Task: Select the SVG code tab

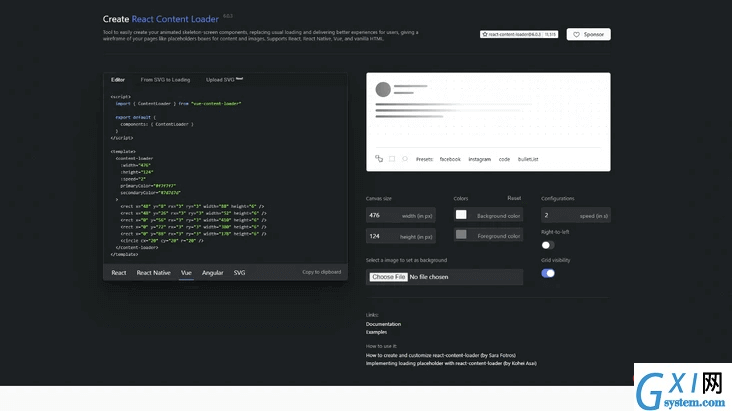Action: (x=239, y=273)
